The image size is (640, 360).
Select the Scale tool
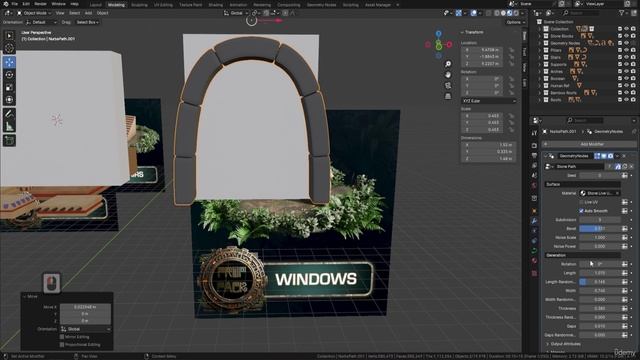(x=9, y=87)
